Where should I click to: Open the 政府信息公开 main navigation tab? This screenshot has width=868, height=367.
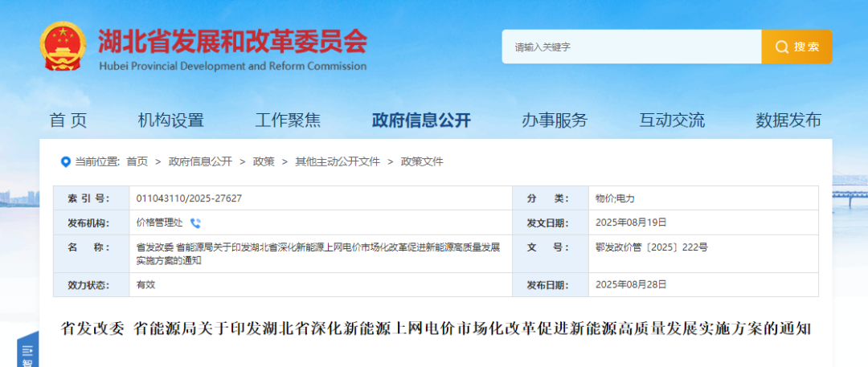coord(421,120)
